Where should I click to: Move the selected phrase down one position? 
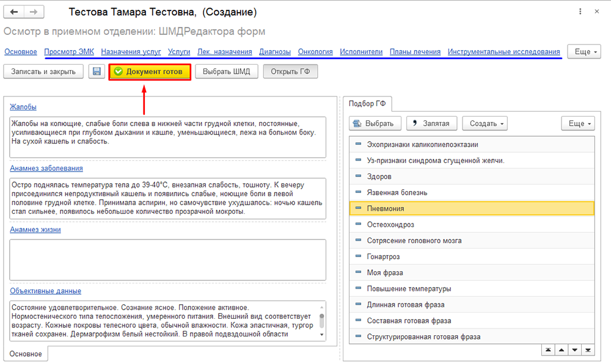pyautogui.click(x=575, y=349)
